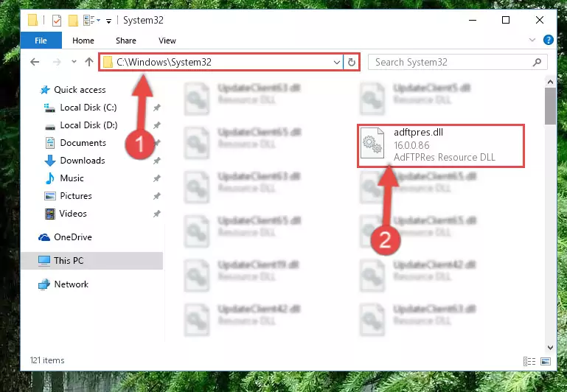Click the adftpres.dll gear file icon
The height and width of the screenshot is (392, 567).
tap(373, 143)
